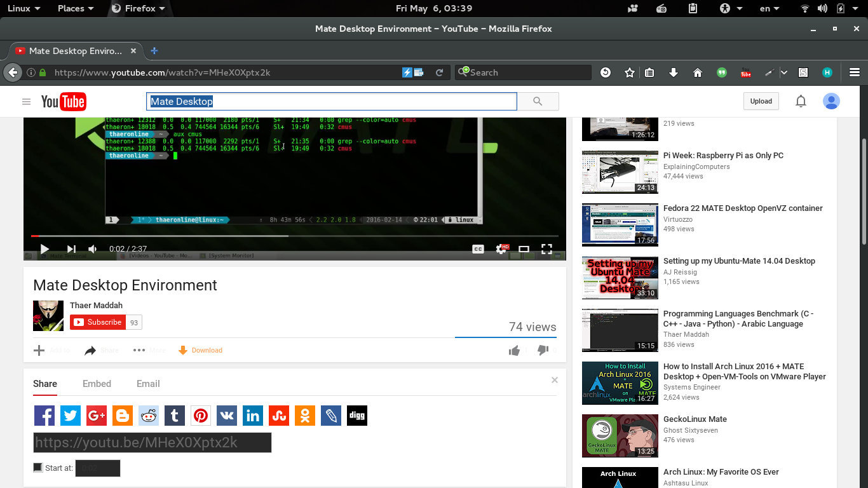
Task: Open the en keyboard layout menu
Action: point(770,8)
